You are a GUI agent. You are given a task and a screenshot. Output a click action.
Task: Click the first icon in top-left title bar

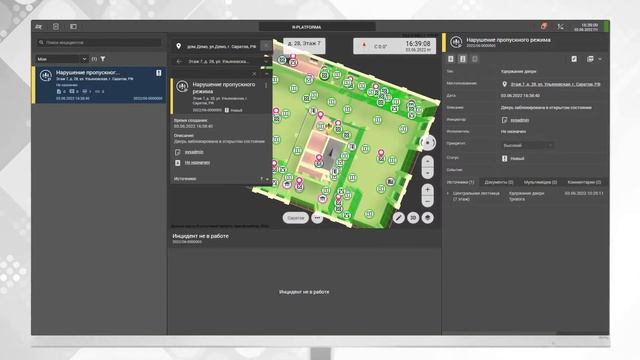pos(39,27)
